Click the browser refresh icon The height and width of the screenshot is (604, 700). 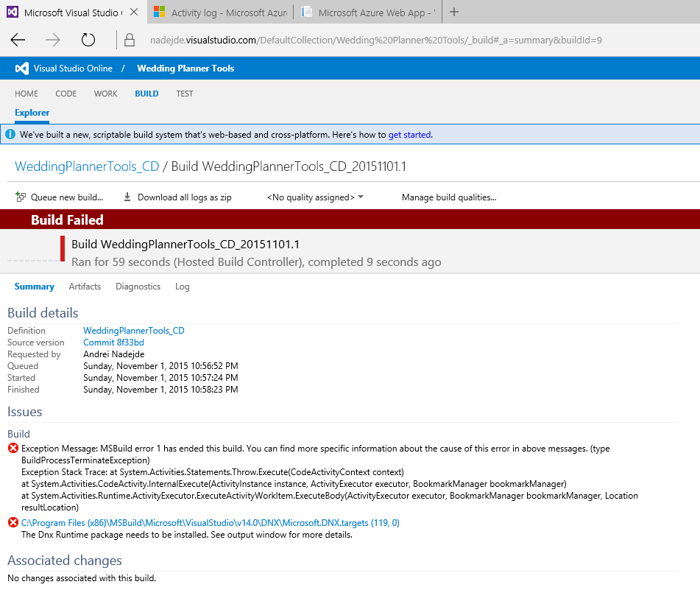(x=88, y=40)
